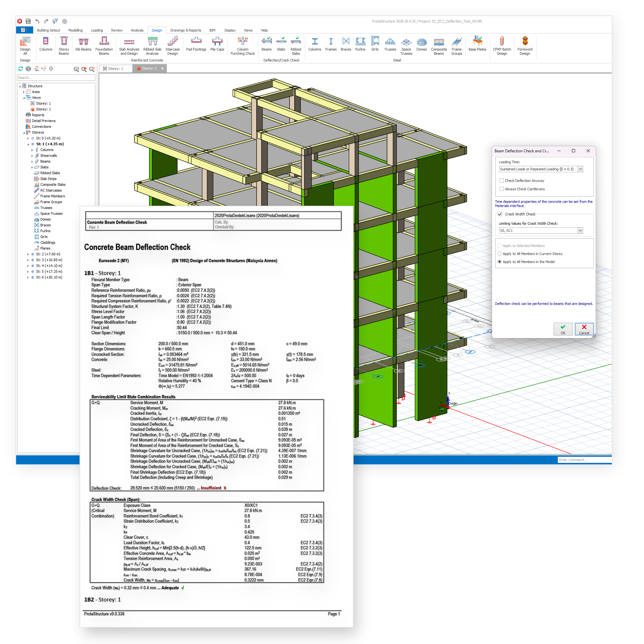Open the Loading Time dropdown
This screenshot has width=644, height=644.
point(580,169)
